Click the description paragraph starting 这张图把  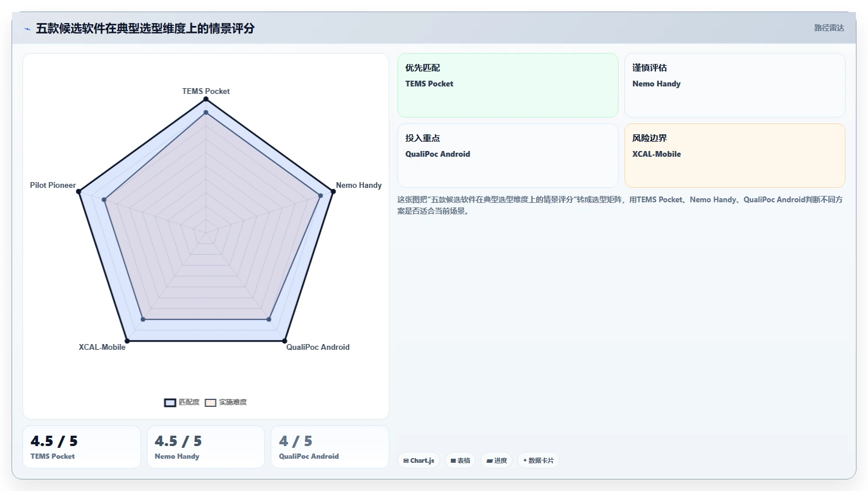point(620,205)
